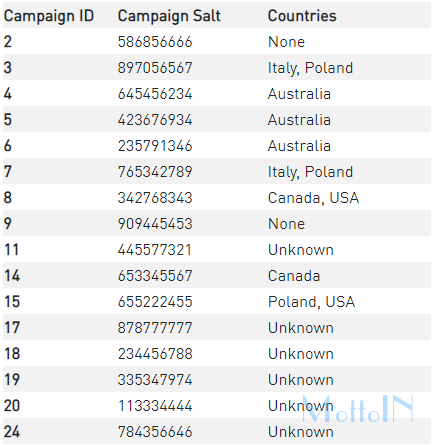The image size is (432, 445).
Task: Select campaign salt 586856666
Action: (x=155, y=42)
